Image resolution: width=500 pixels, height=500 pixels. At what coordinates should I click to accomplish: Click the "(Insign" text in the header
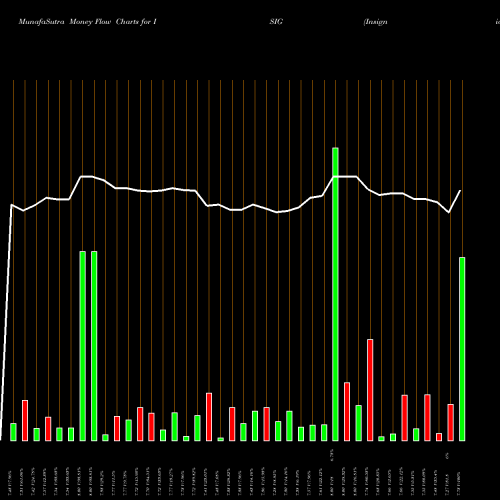pyautogui.click(x=376, y=22)
